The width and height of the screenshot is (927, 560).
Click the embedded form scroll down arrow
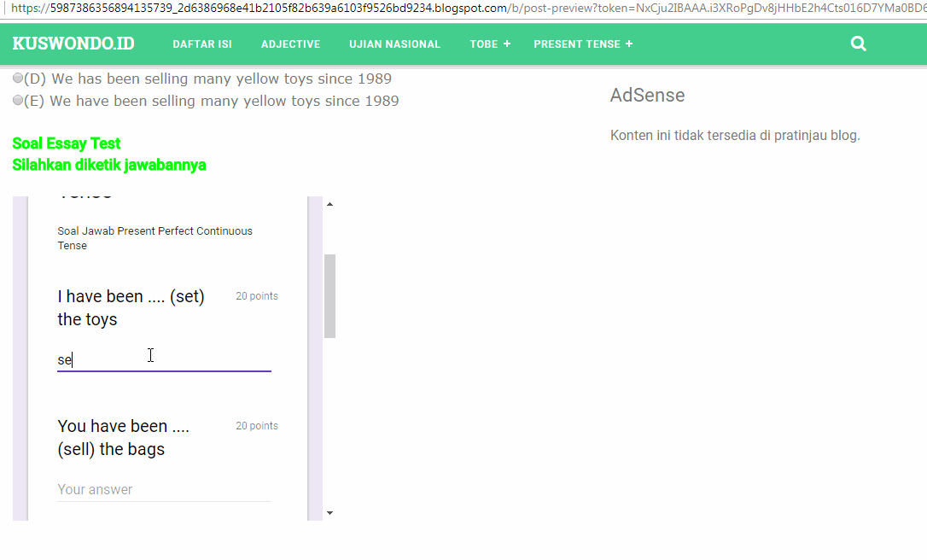329,513
